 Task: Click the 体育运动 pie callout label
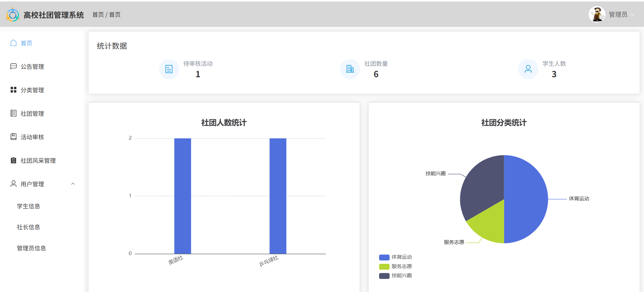[579, 199]
